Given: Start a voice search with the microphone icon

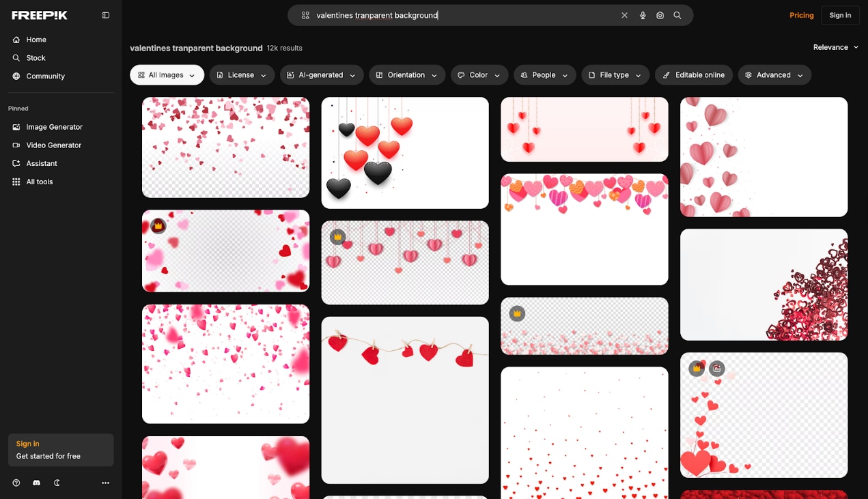Looking at the screenshot, I should point(643,14).
